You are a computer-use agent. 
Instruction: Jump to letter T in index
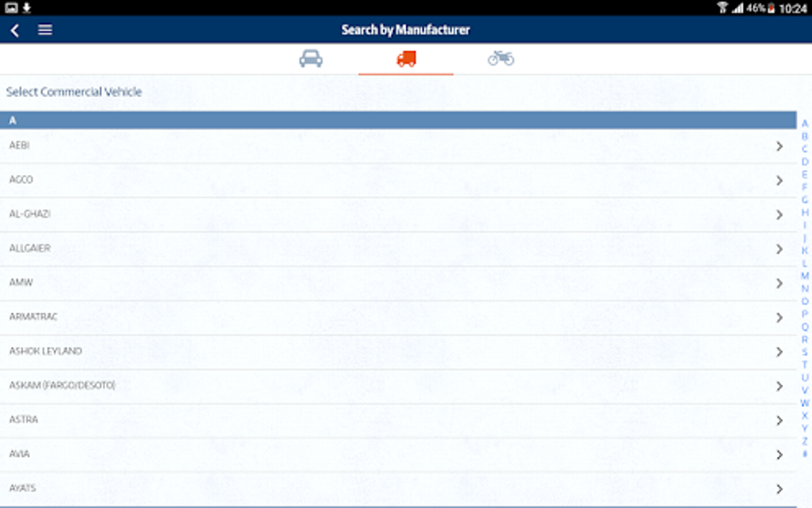coord(805,365)
